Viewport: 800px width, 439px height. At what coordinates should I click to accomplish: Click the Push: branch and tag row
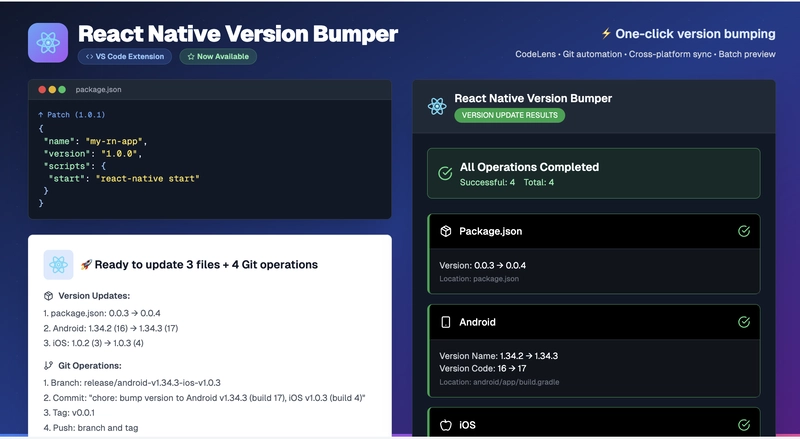(91, 428)
